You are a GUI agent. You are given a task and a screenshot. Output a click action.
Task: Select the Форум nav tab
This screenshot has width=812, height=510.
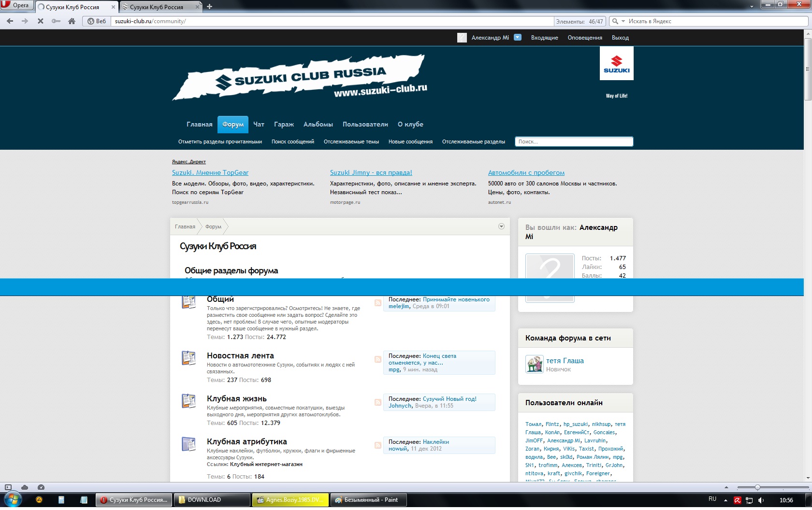click(233, 125)
